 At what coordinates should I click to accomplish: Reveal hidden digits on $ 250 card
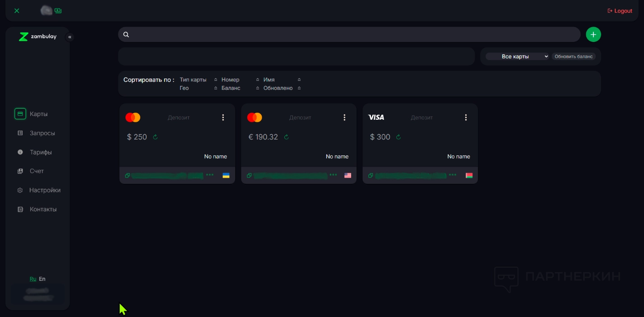coord(210,174)
